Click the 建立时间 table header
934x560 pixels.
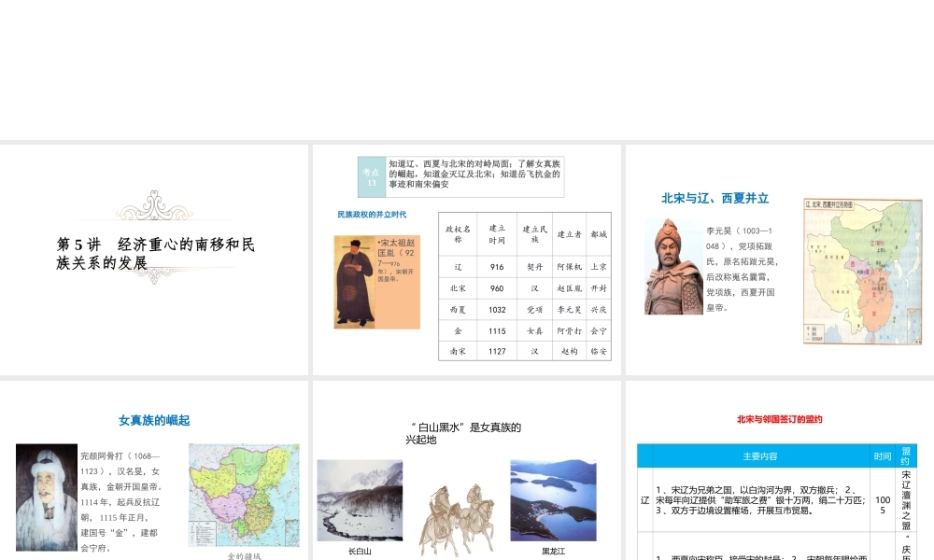[x=497, y=234]
